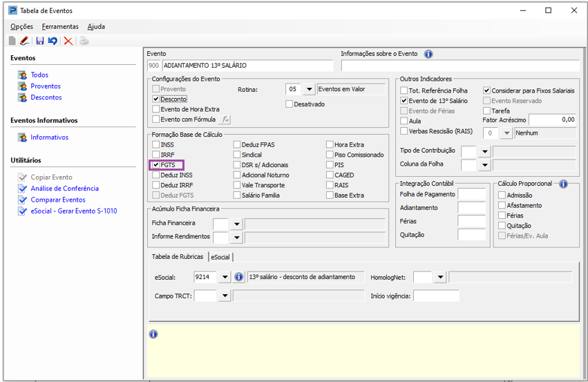Click the Início vigência date field
Viewport: 588px width, 382px height.
[435, 296]
